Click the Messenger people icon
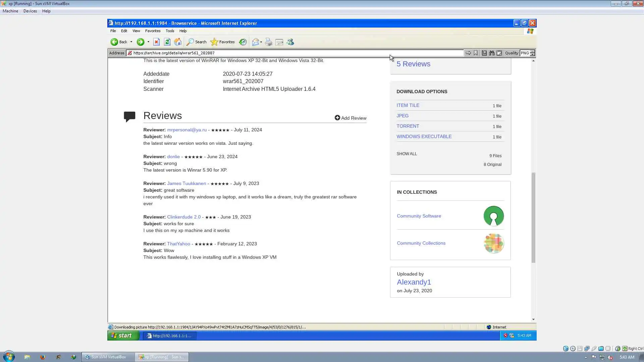The height and width of the screenshot is (362, 644). tap(290, 42)
